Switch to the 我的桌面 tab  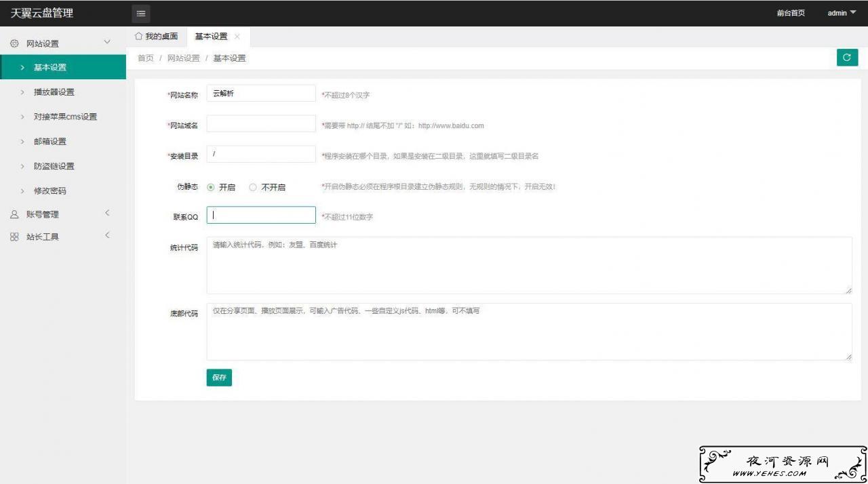click(x=157, y=37)
